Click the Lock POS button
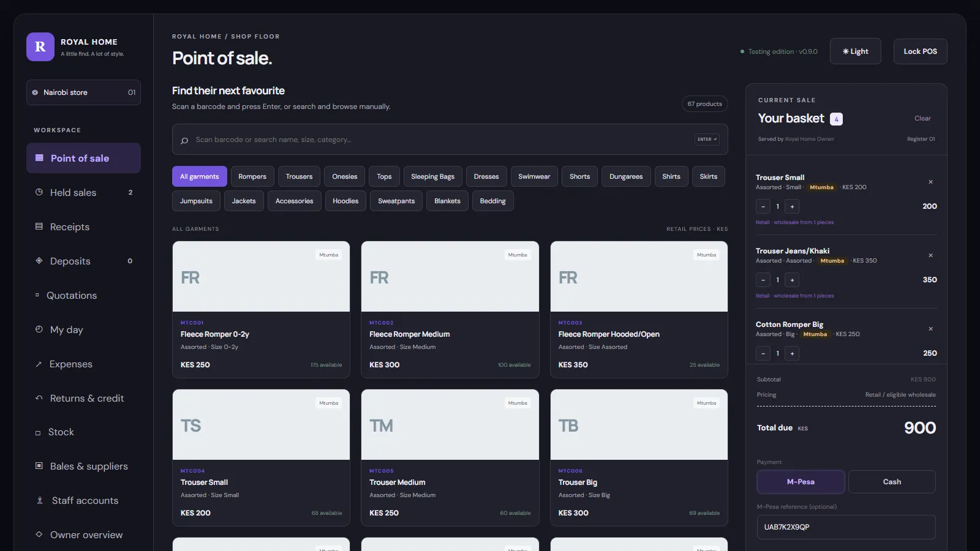This screenshot has height=551, width=980. pos(920,51)
